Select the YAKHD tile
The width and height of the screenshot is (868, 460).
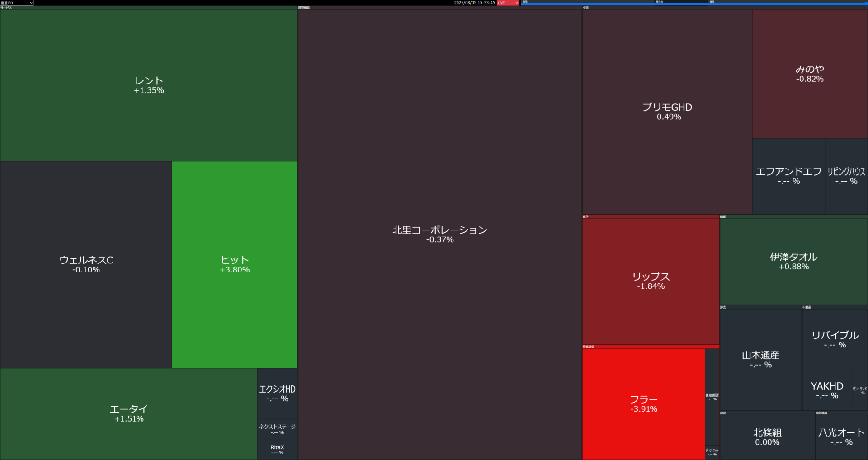[x=827, y=390]
